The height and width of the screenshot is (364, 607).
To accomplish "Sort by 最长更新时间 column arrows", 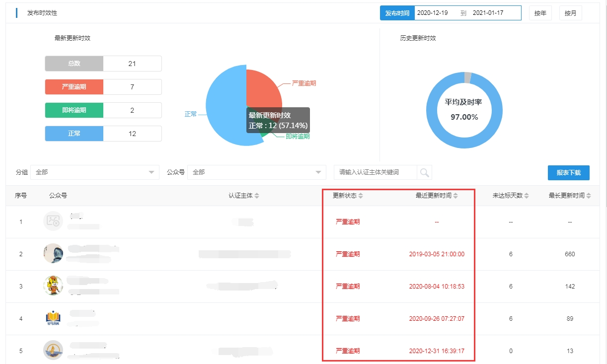I will coord(589,196).
